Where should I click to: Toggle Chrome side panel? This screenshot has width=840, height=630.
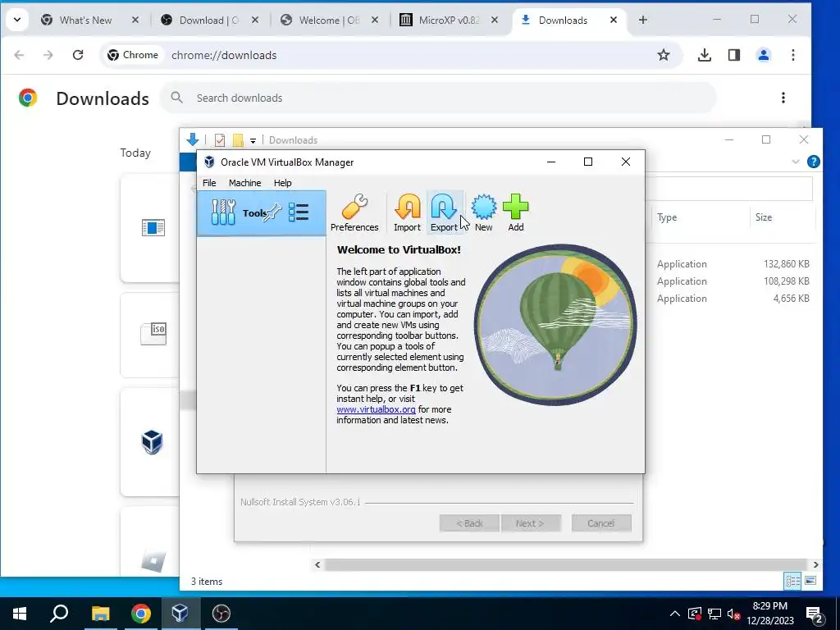point(734,55)
